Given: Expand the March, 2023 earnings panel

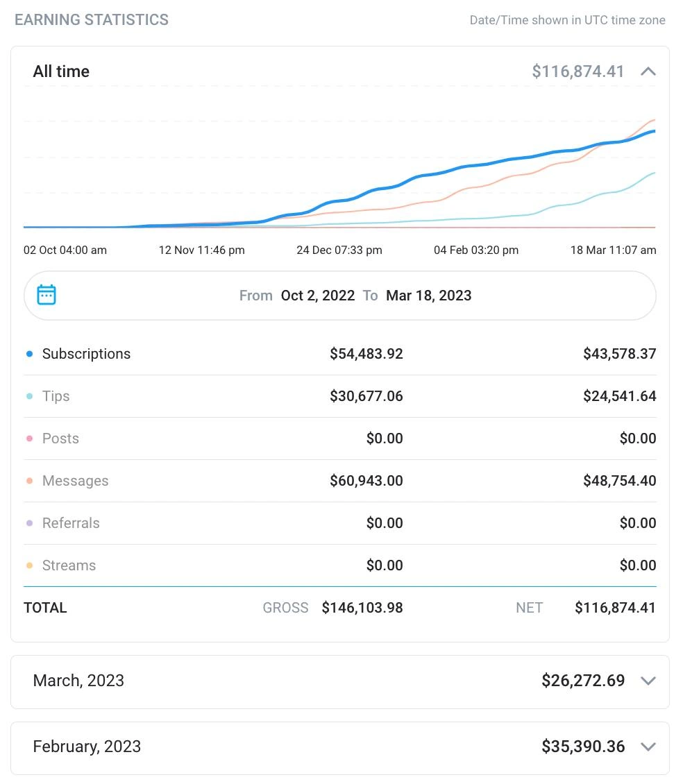Looking at the screenshot, I should (648, 681).
